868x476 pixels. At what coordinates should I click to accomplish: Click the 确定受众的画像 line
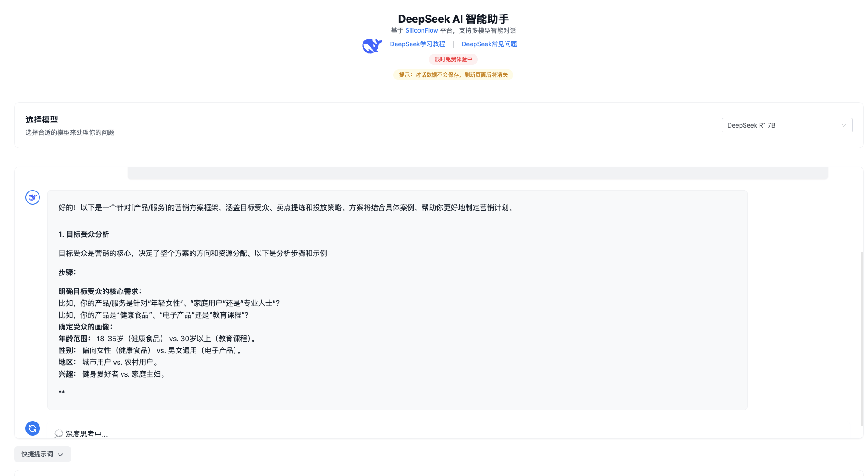[x=86, y=327]
